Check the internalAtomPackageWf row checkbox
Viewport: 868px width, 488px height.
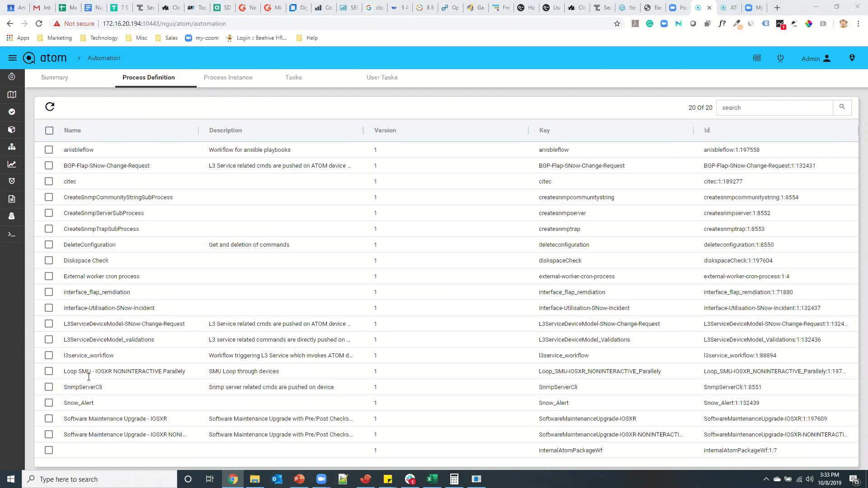point(49,450)
